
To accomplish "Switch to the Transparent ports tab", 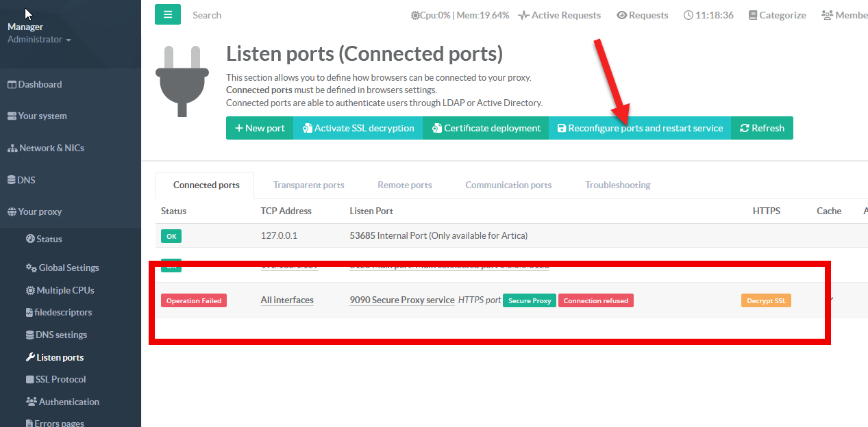I will (x=308, y=185).
